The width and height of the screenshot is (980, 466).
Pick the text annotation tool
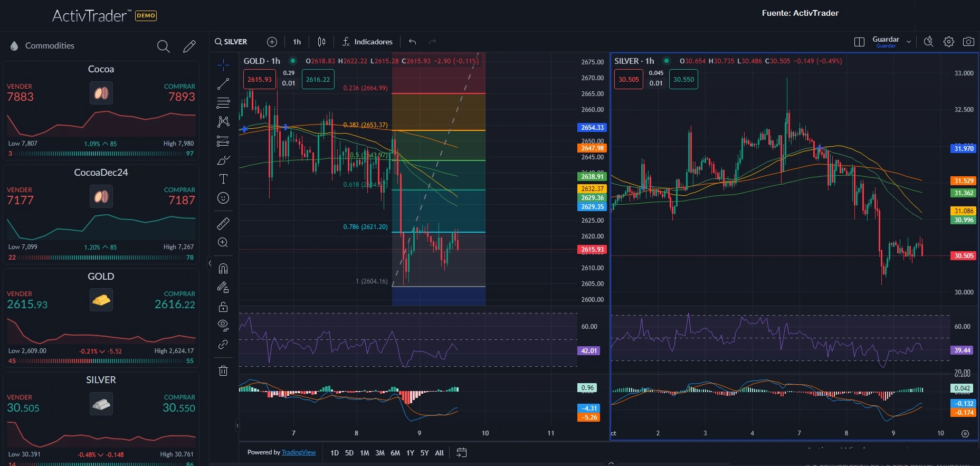[223, 179]
